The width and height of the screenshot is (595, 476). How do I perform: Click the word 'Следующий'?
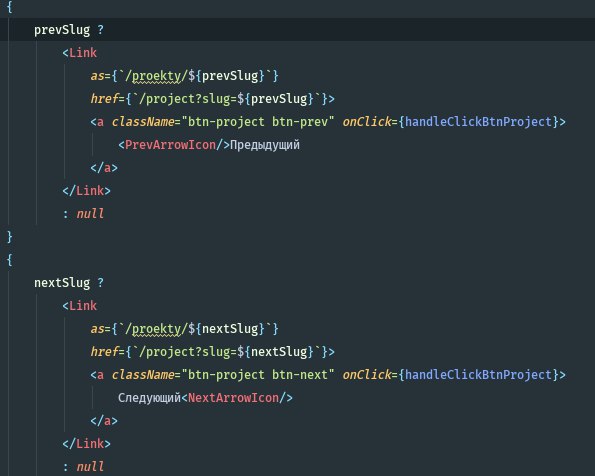tap(149, 398)
